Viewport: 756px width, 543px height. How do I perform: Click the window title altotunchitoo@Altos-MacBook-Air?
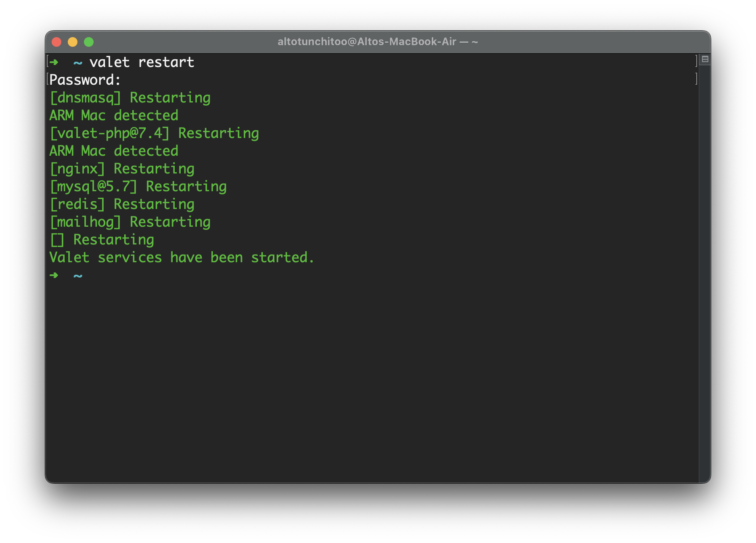tap(378, 42)
